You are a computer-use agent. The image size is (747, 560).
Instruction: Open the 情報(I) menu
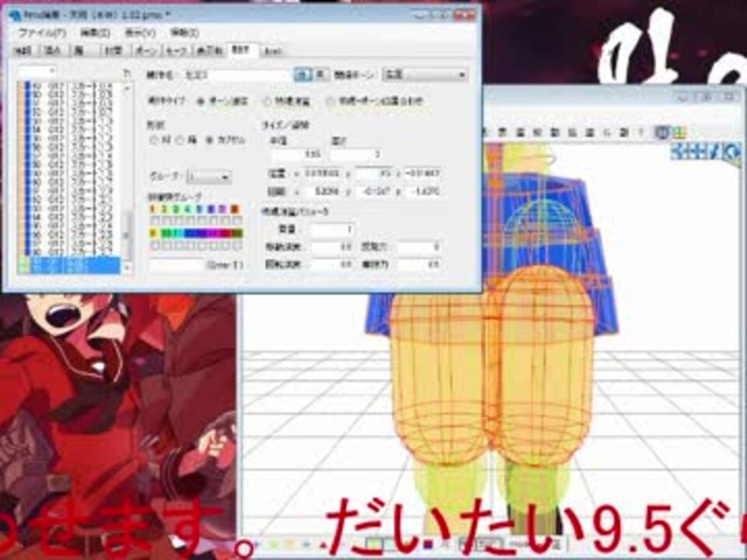click(184, 33)
